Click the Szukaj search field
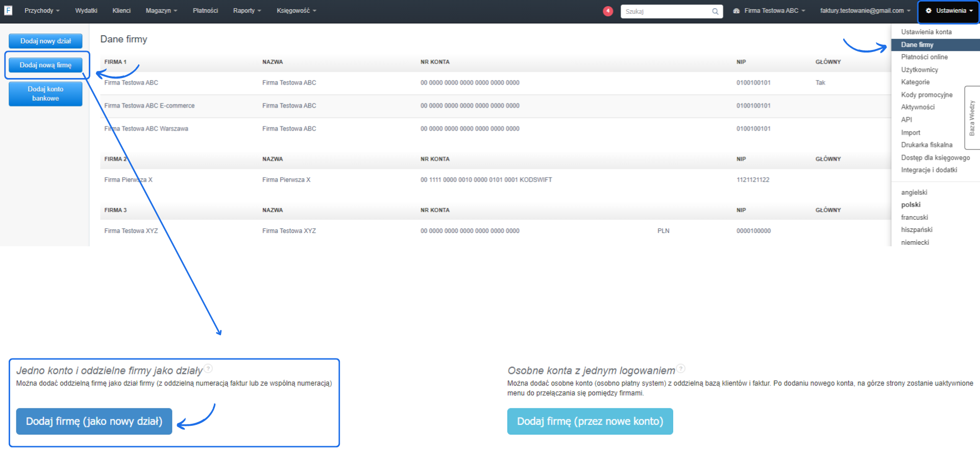This screenshot has width=980, height=461. pyautogui.click(x=666, y=11)
